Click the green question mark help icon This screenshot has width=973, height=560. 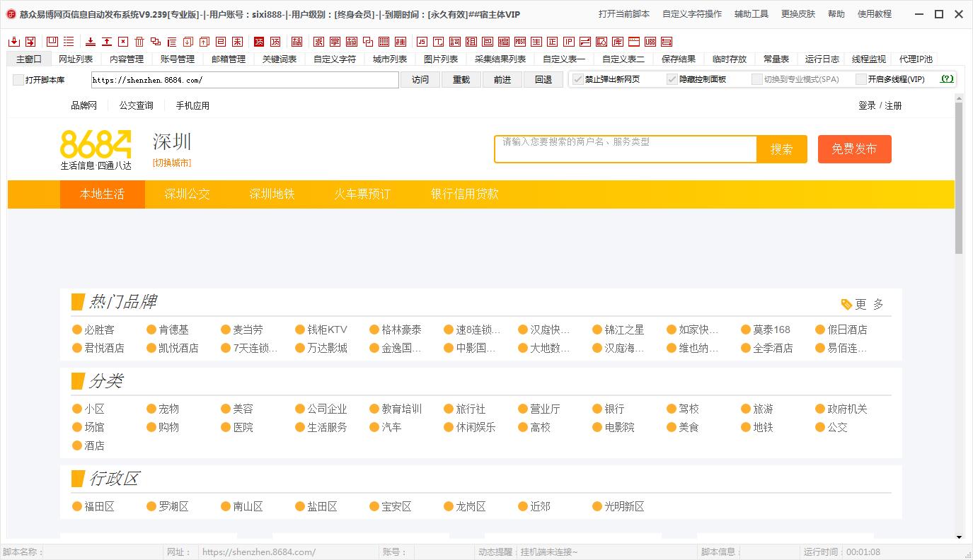(947, 79)
